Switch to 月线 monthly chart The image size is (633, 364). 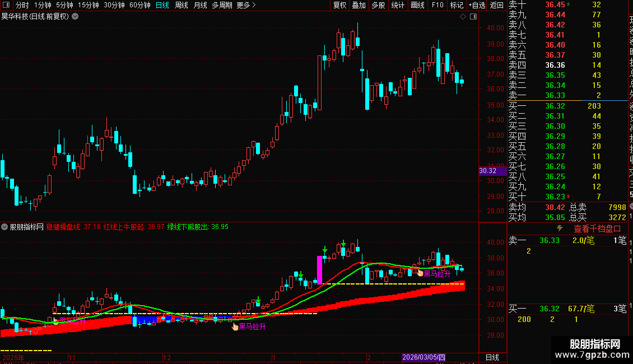click(x=200, y=5)
